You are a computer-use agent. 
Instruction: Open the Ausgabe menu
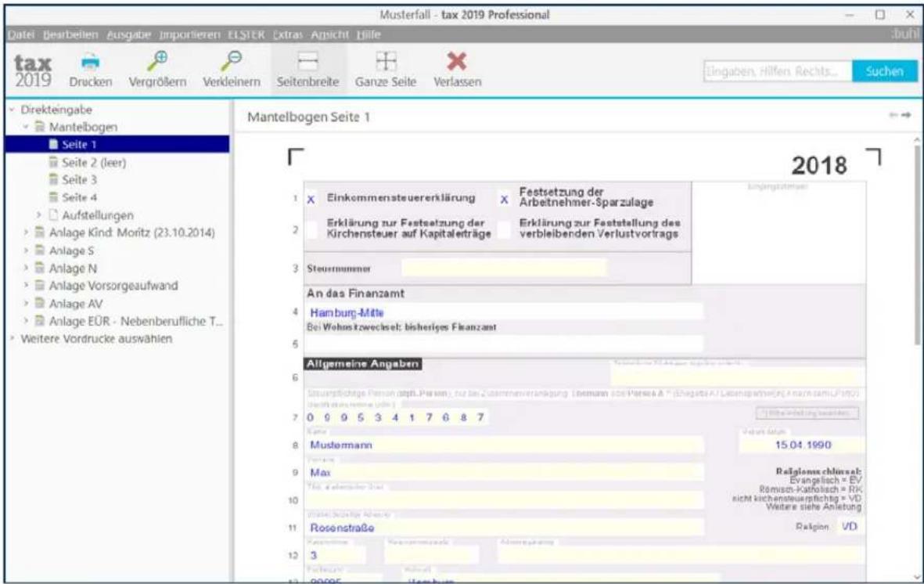(x=129, y=34)
